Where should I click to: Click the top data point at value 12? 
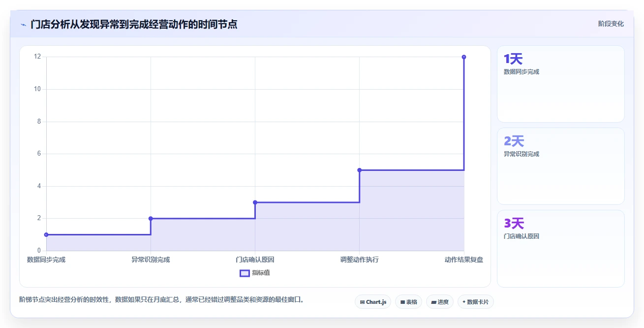click(463, 57)
